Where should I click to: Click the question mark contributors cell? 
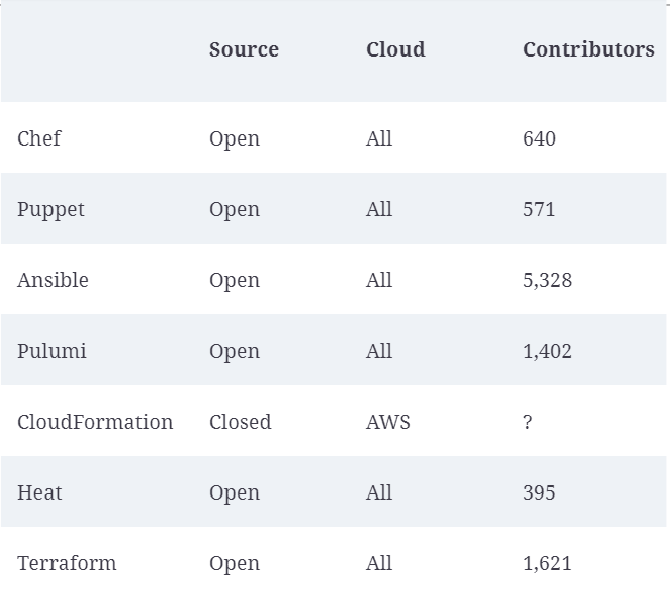(528, 422)
